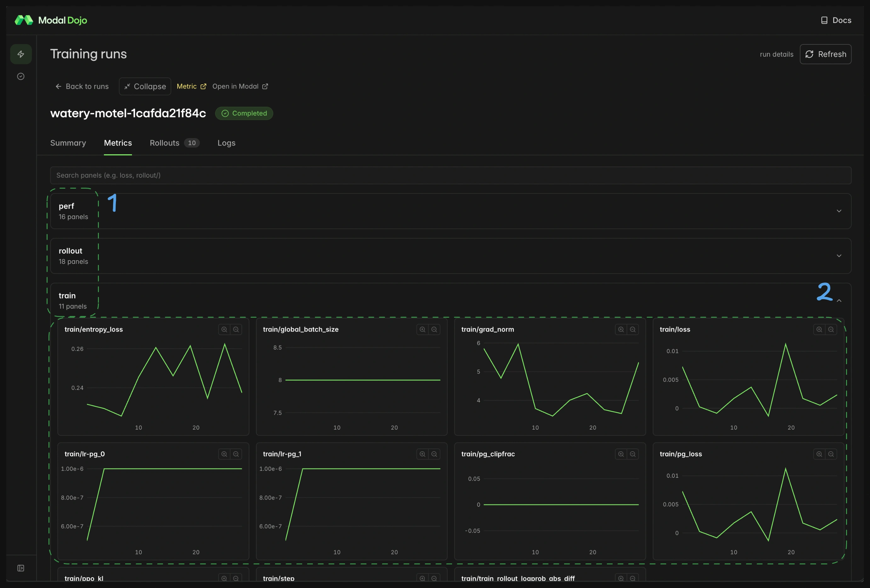
Task: Click the train/ppo_kl panel title
Action: point(84,578)
